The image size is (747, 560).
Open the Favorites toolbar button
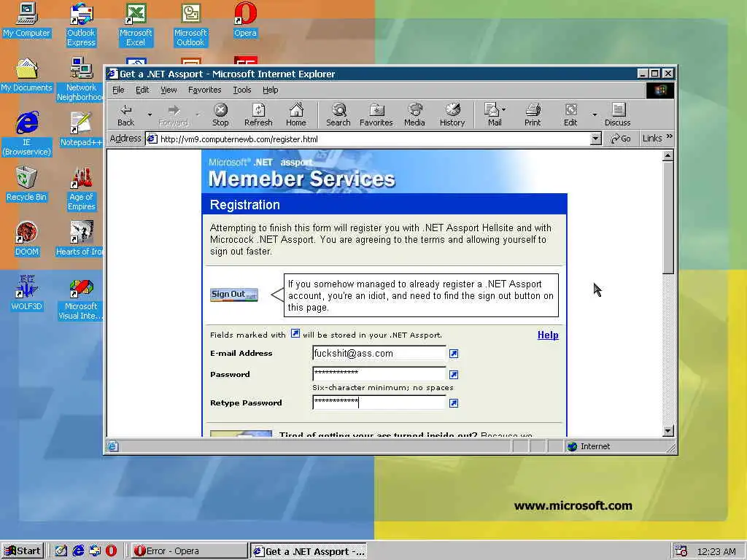pos(376,114)
